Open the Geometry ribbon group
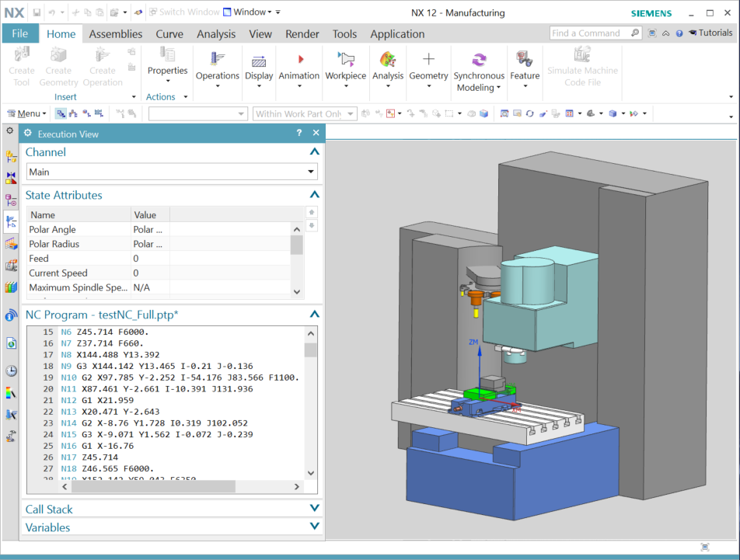The width and height of the screenshot is (740, 560). pyautogui.click(x=428, y=70)
